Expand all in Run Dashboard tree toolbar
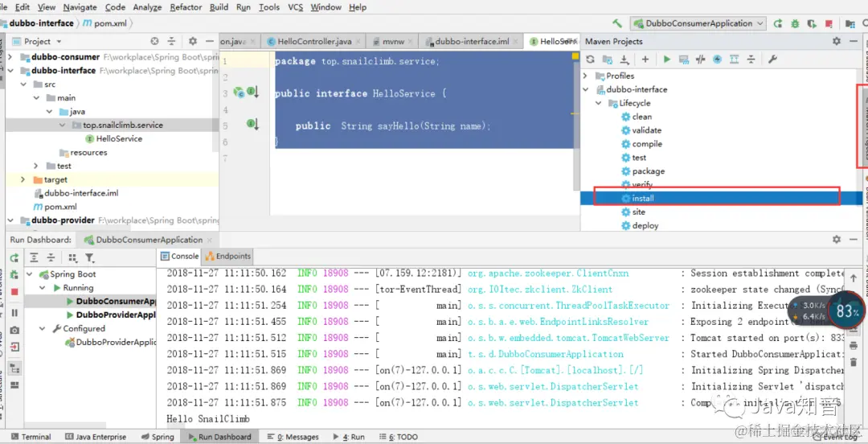The width and height of the screenshot is (868, 444). pyautogui.click(x=34, y=257)
